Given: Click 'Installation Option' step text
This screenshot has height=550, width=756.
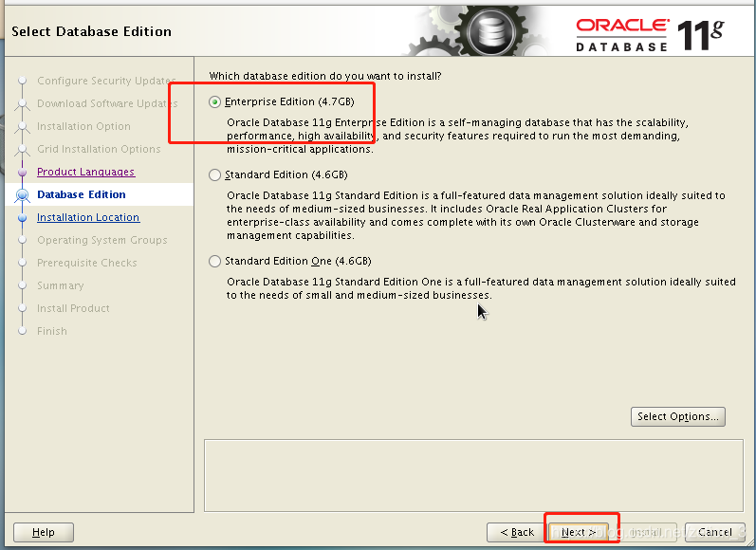Looking at the screenshot, I should tap(83, 126).
